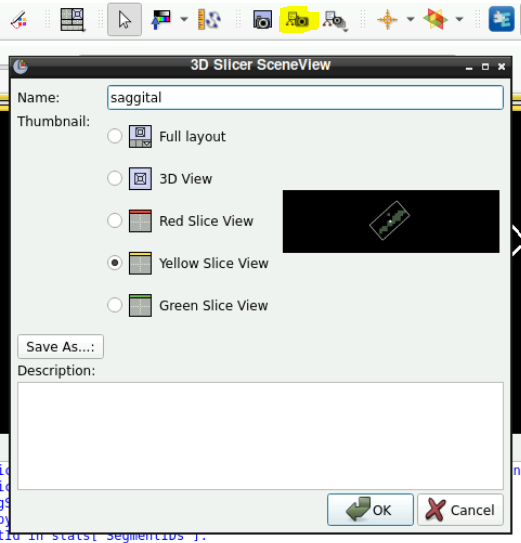
Task: Select the mouse pointer view-transform tool
Action: [x=124, y=19]
